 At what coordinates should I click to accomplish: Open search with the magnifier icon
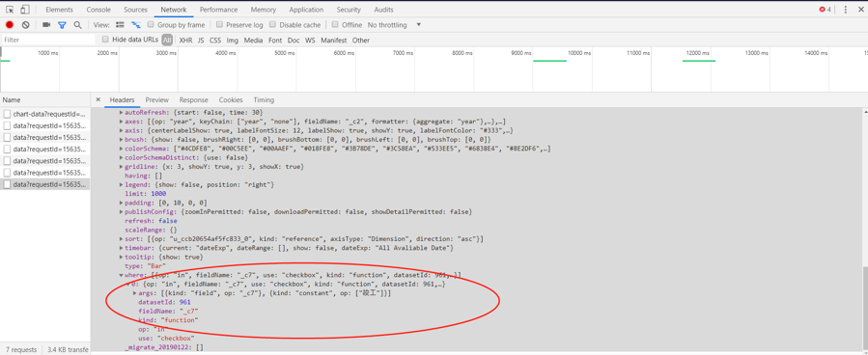pos(77,25)
